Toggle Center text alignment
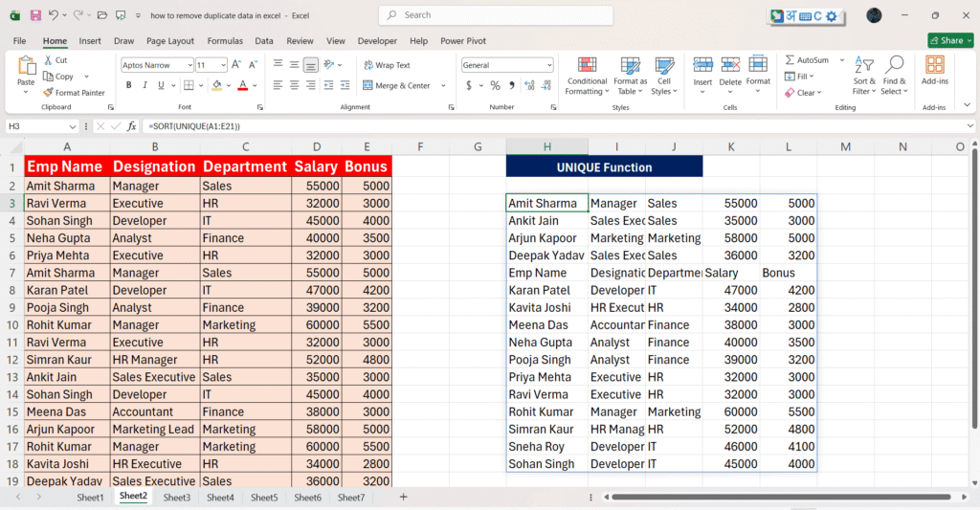 295,85
